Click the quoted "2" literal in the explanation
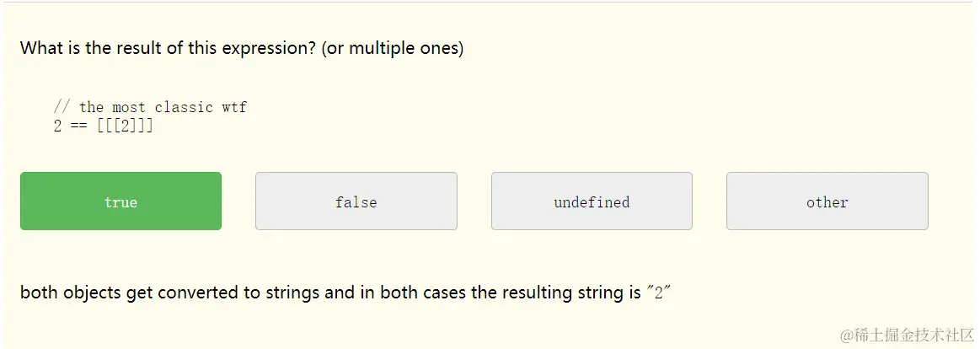 (x=658, y=293)
